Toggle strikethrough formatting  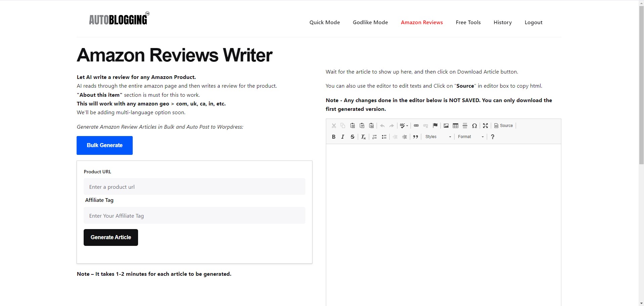click(352, 137)
